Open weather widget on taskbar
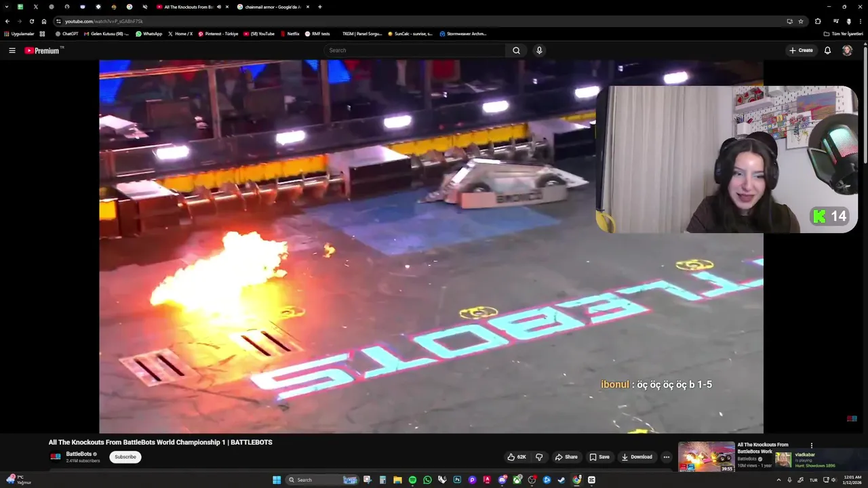This screenshot has width=868, height=488. [18, 480]
